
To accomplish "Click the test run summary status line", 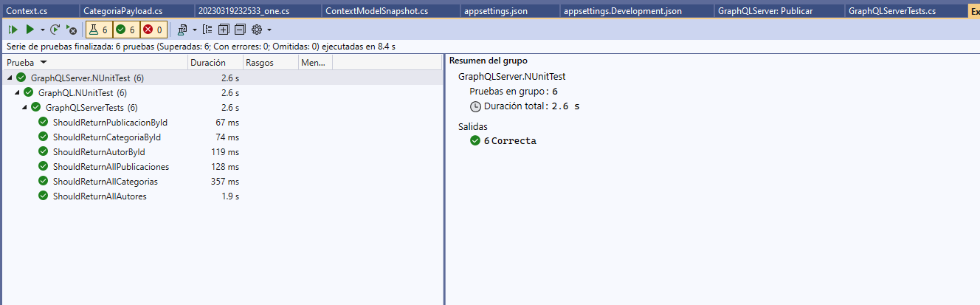I will [x=201, y=46].
